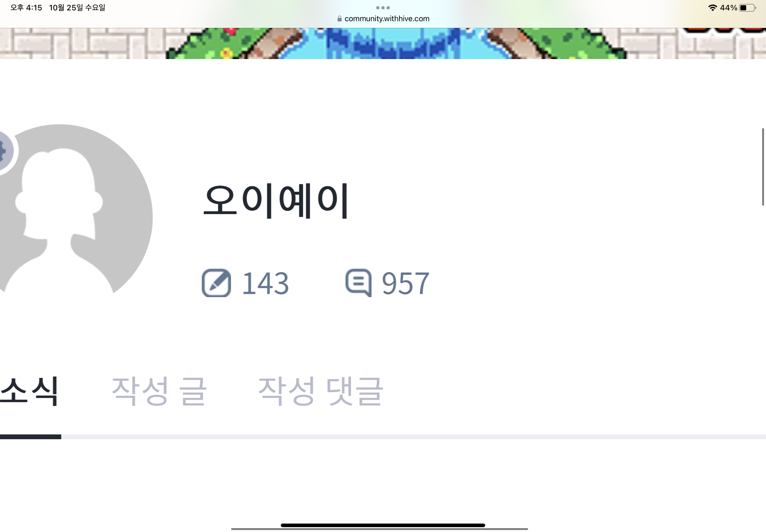Click the comments speech bubble icon
The height and width of the screenshot is (532, 766).
[x=358, y=283]
